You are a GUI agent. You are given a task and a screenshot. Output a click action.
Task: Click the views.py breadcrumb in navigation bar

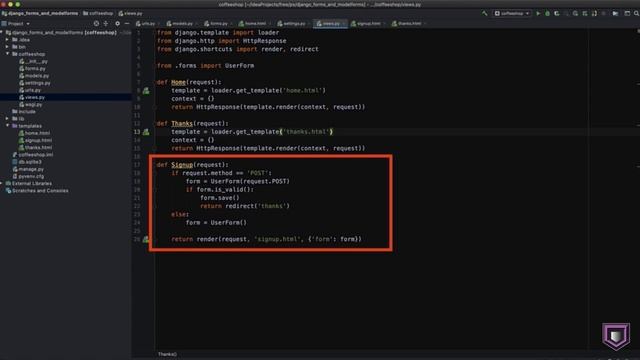(x=131, y=13)
